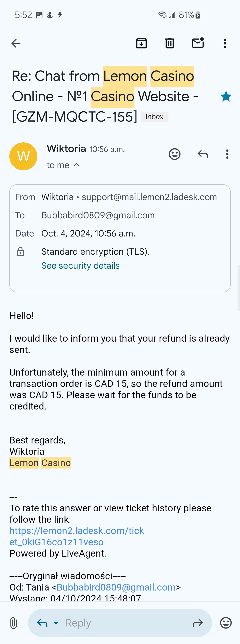
Task: Open Wiktoria's message options menu
Action: tap(227, 154)
